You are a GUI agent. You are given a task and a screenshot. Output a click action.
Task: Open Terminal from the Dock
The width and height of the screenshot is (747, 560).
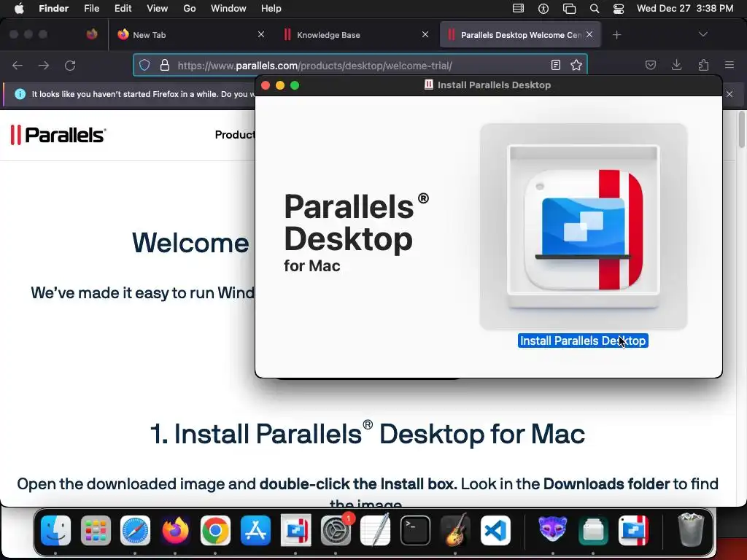pyautogui.click(x=415, y=530)
